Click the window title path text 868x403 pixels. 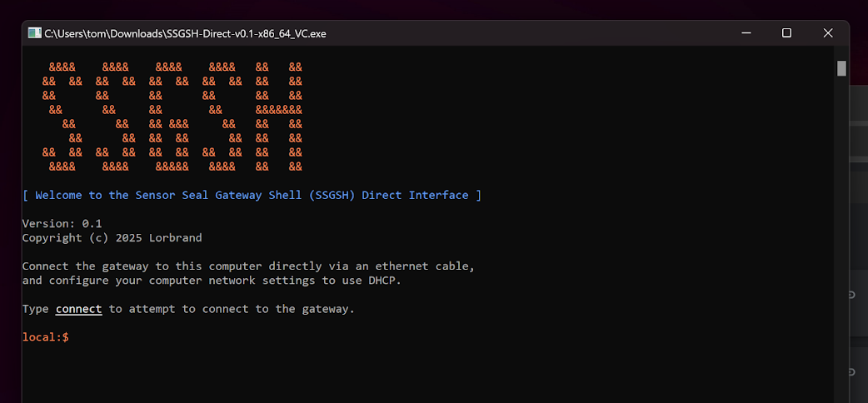click(186, 34)
